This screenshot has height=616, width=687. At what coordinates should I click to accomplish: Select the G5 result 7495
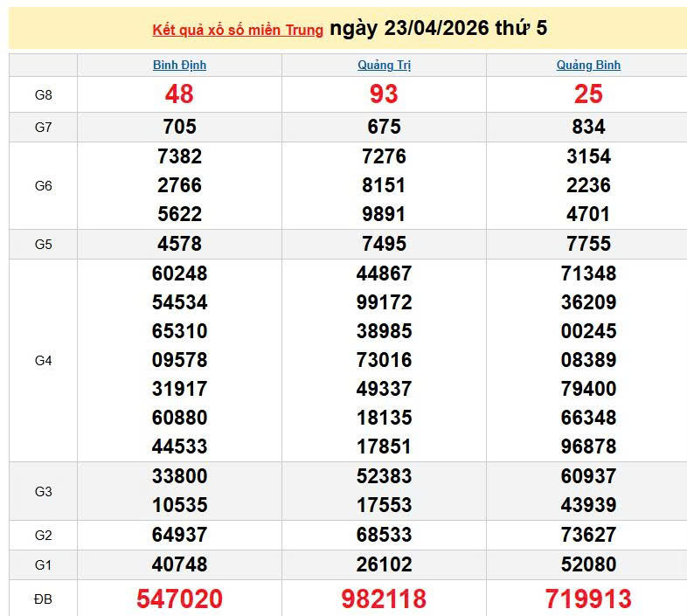point(384,244)
